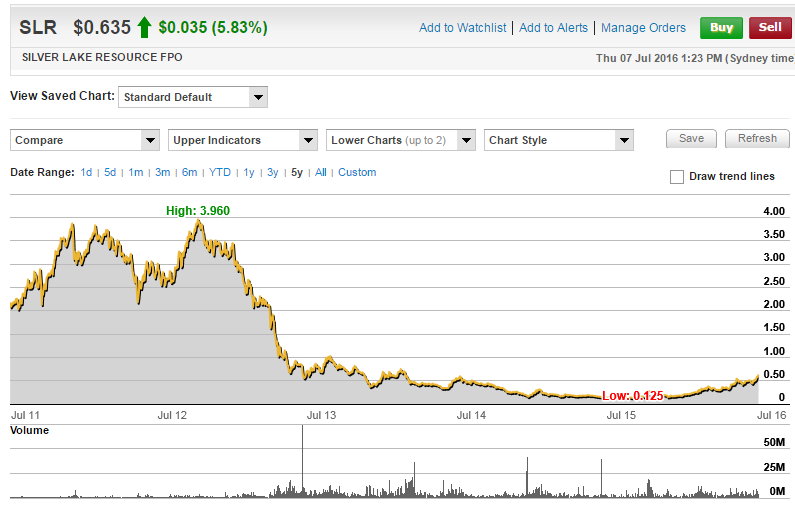Click the High 3.960 peak on chart

[198, 221]
